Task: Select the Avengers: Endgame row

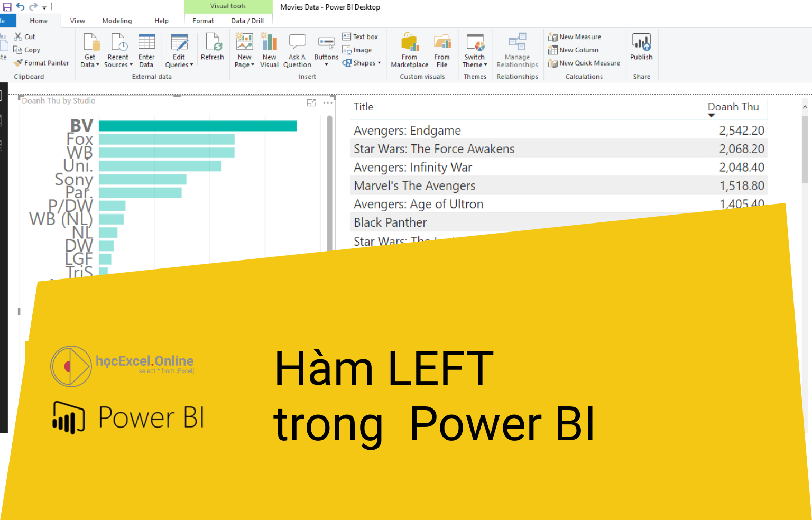Action: pos(559,130)
